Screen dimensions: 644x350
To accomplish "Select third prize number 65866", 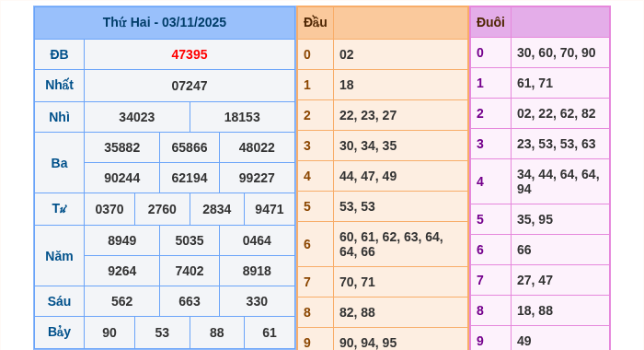I will pyautogui.click(x=190, y=147).
